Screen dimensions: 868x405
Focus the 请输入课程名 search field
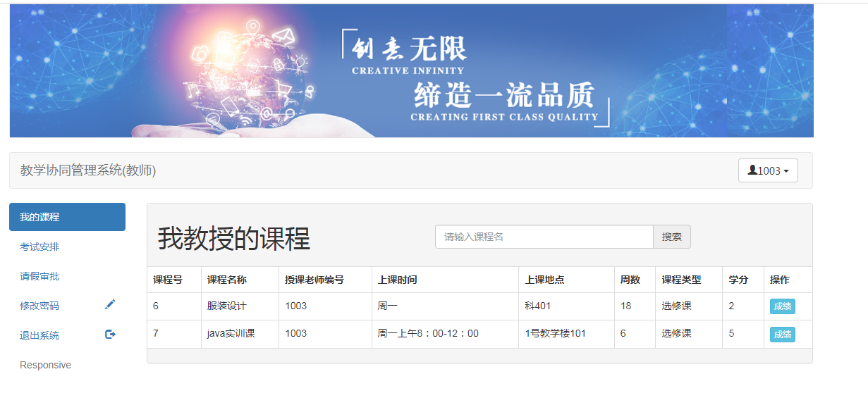544,237
